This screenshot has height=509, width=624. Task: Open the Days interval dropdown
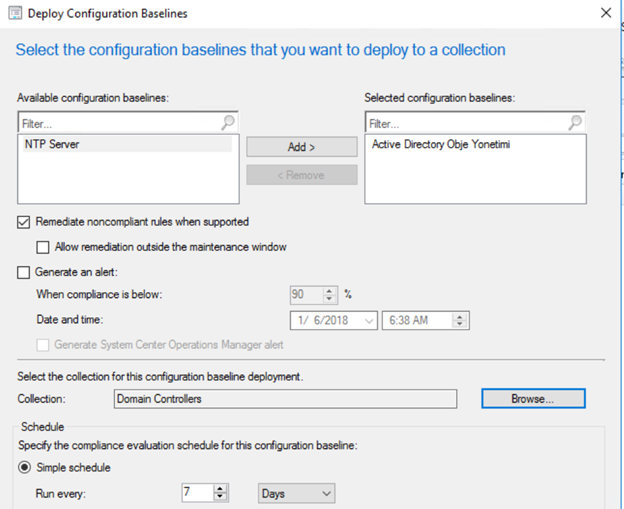point(296,493)
